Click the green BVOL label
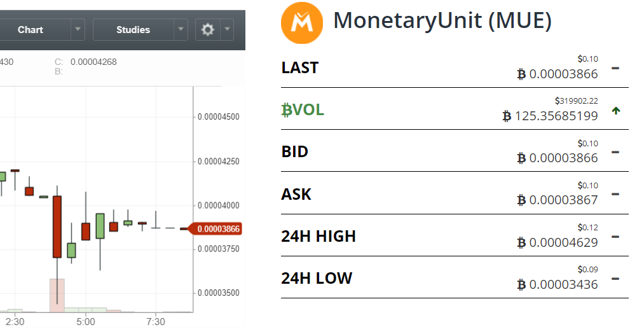The height and width of the screenshot is (334, 644). (x=303, y=109)
